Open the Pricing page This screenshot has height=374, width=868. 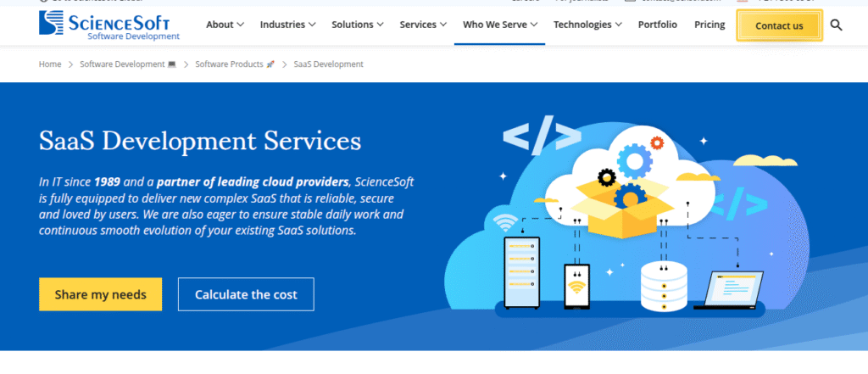tap(709, 25)
